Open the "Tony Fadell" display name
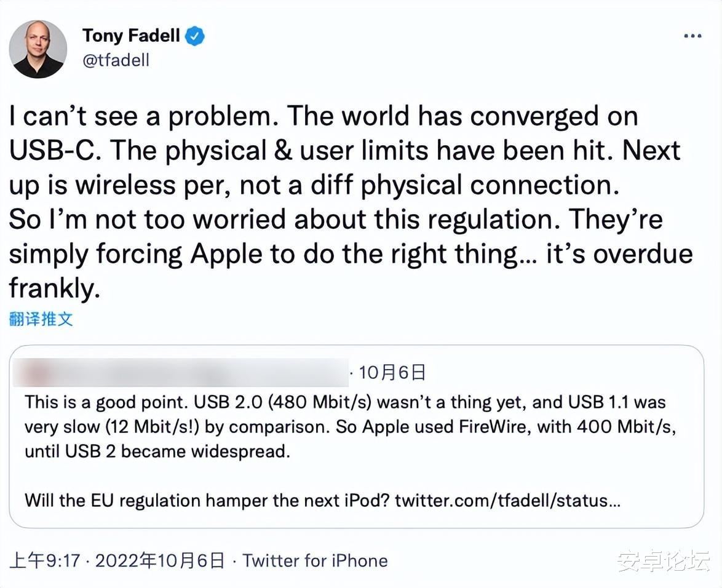Viewport: 722px width, 588px height. (131, 36)
